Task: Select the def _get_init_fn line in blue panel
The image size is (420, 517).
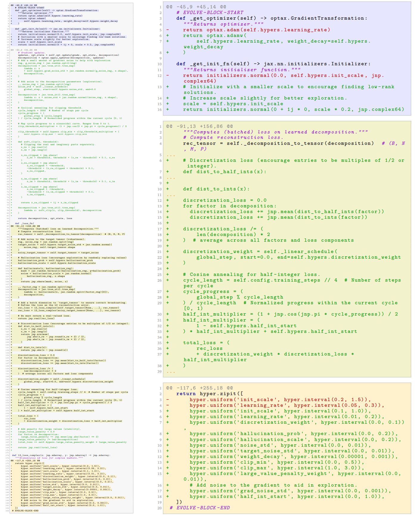Action: click(273, 64)
